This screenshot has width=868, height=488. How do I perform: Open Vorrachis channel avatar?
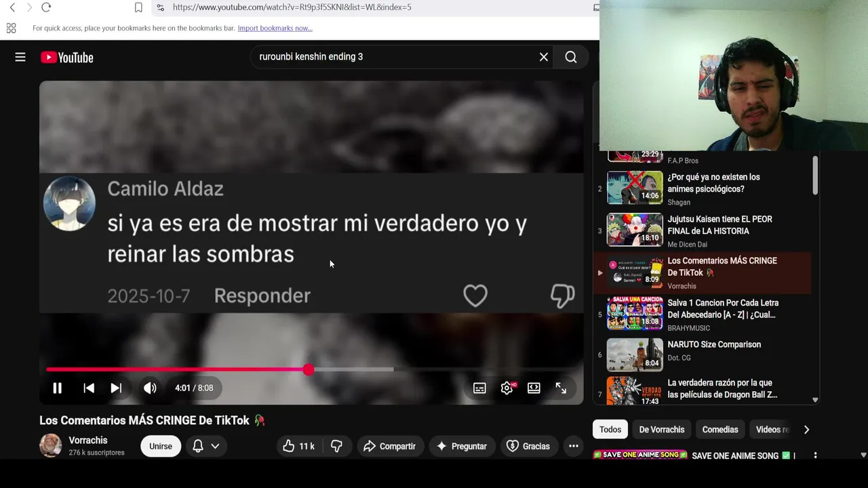50,445
